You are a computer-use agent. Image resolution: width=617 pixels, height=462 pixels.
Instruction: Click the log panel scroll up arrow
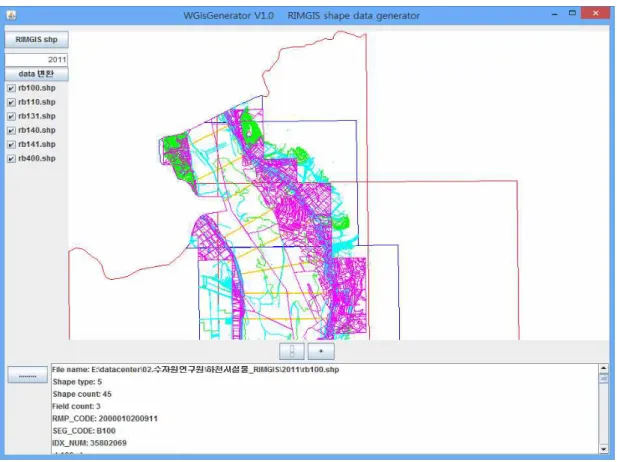tap(603, 368)
